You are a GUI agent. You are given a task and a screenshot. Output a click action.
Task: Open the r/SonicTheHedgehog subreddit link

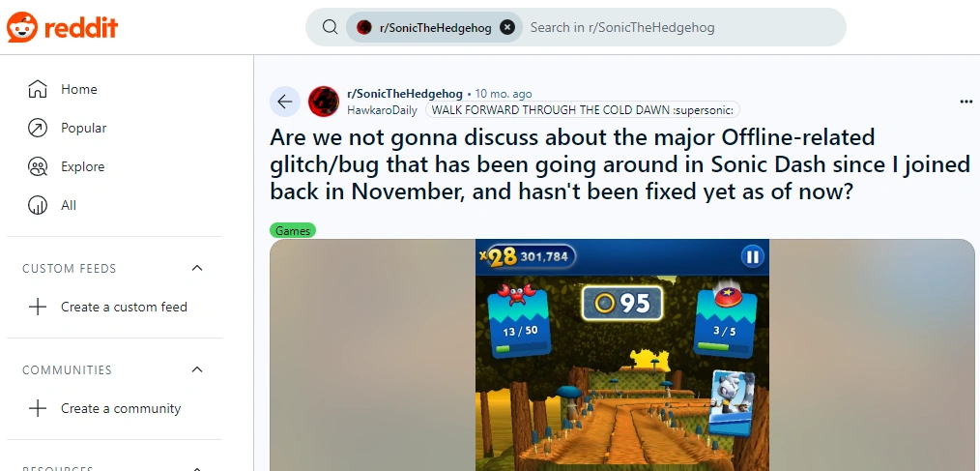coord(404,94)
